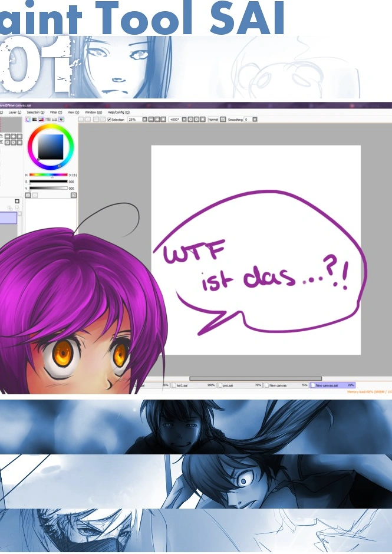Open the Filter menu
392x554 pixels.
[56, 113]
